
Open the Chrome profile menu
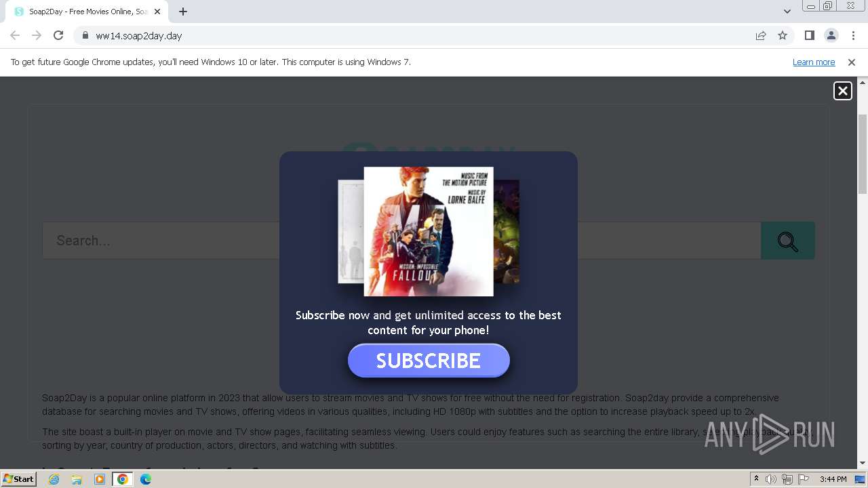[x=831, y=36]
